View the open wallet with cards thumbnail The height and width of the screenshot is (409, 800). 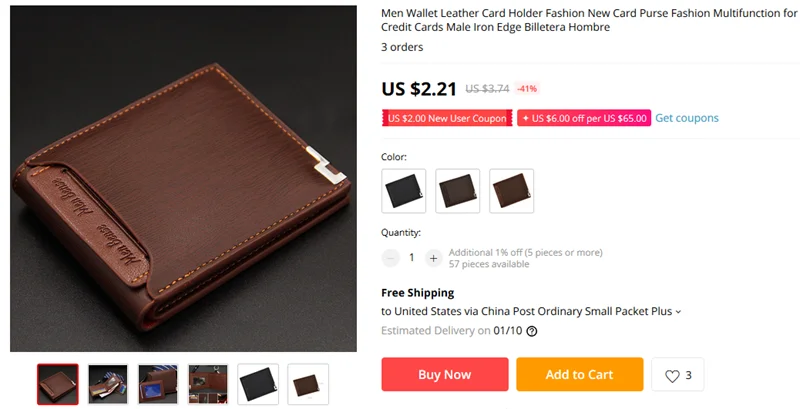108,384
